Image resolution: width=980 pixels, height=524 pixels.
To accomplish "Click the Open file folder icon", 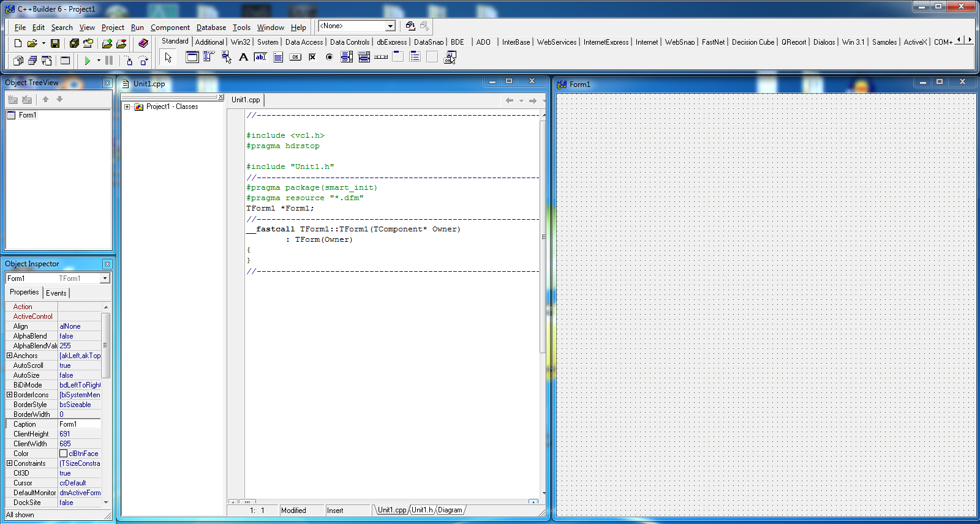I will (32, 43).
